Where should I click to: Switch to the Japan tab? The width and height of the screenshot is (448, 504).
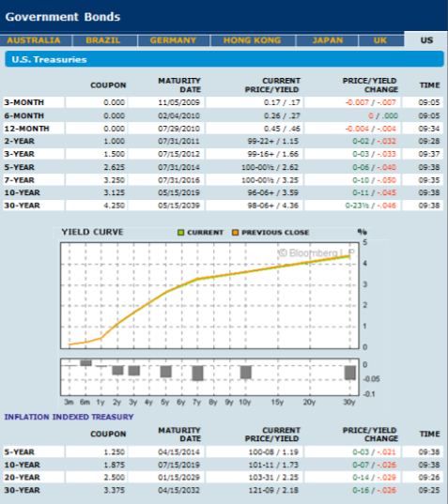coord(328,40)
